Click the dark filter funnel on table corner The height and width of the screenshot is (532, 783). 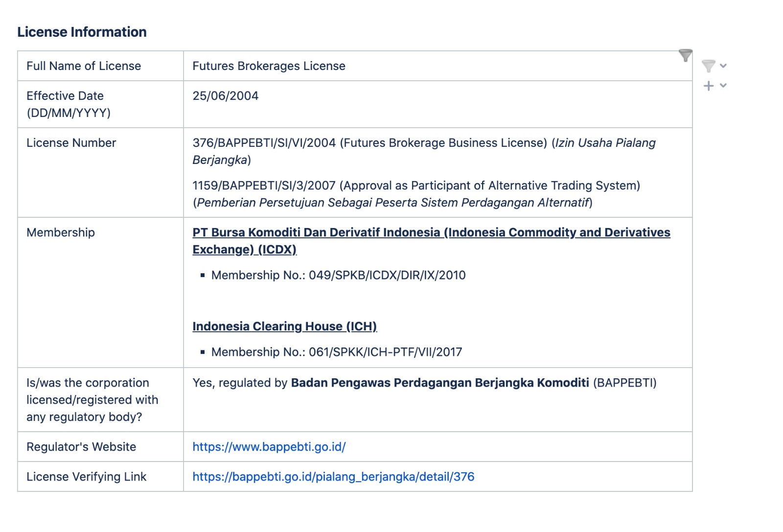(685, 55)
